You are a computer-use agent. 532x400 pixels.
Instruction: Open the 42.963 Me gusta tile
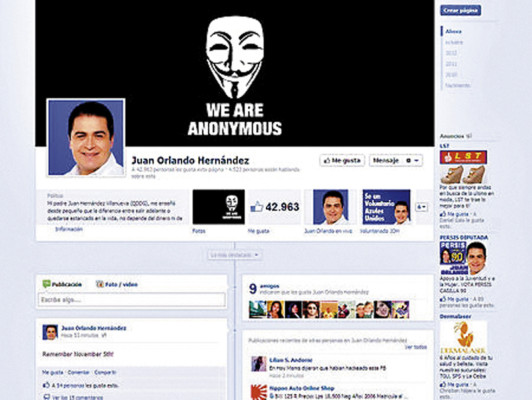275,207
